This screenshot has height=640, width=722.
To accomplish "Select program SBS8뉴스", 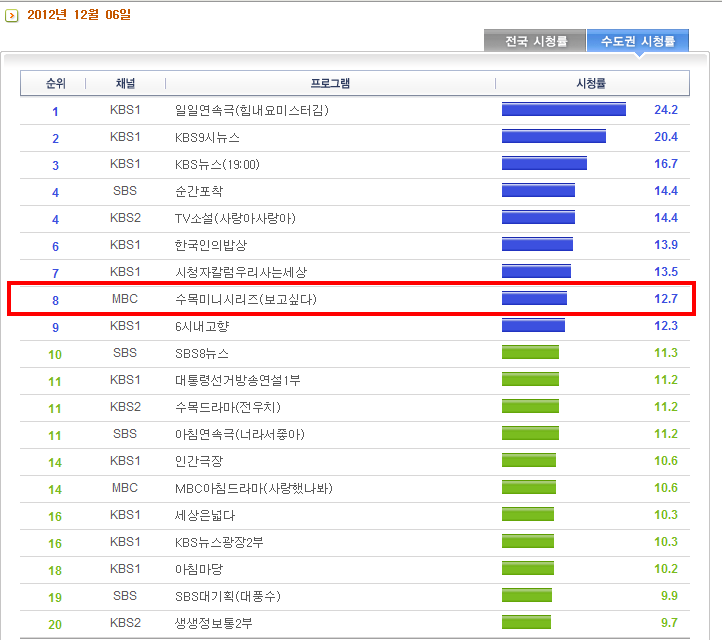I will pos(201,354).
